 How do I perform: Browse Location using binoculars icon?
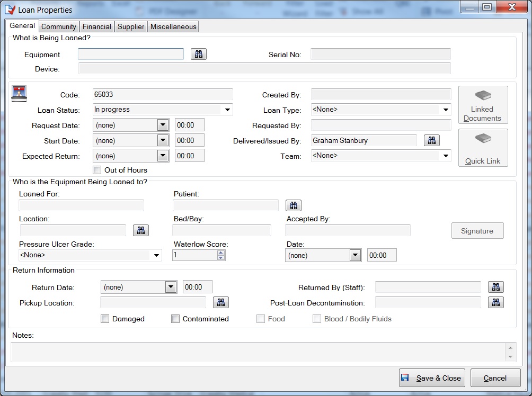point(141,230)
